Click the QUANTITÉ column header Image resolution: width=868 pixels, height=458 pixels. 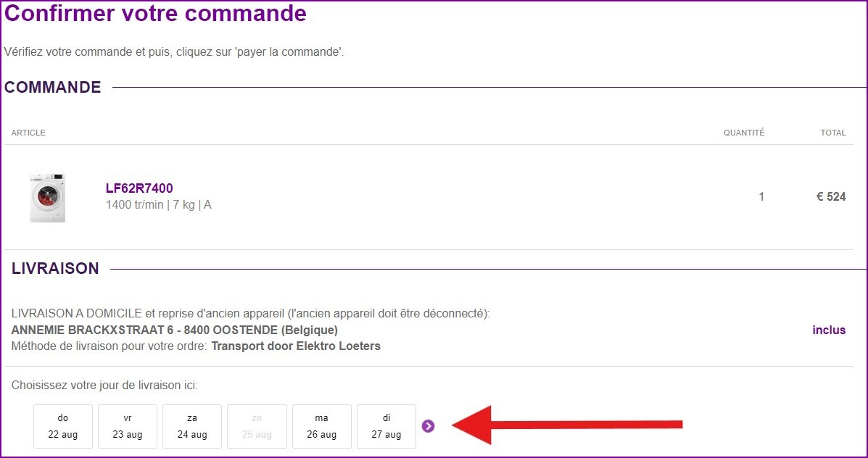743,133
